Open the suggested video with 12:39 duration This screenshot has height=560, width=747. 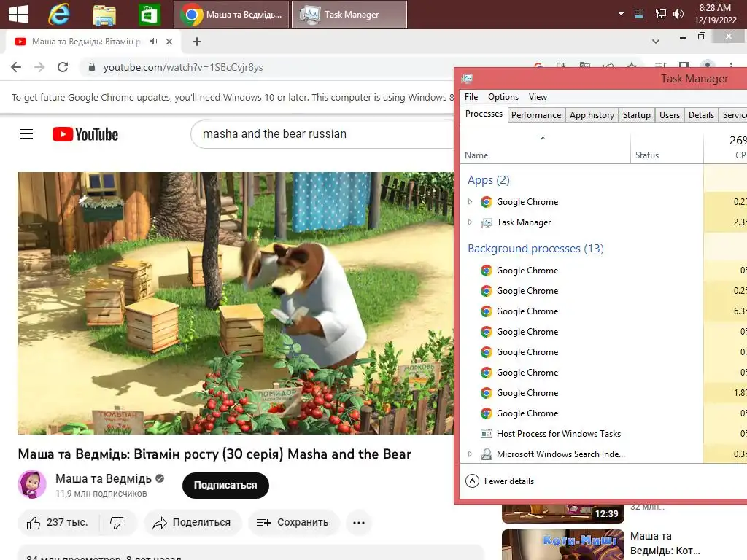click(562, 513)
